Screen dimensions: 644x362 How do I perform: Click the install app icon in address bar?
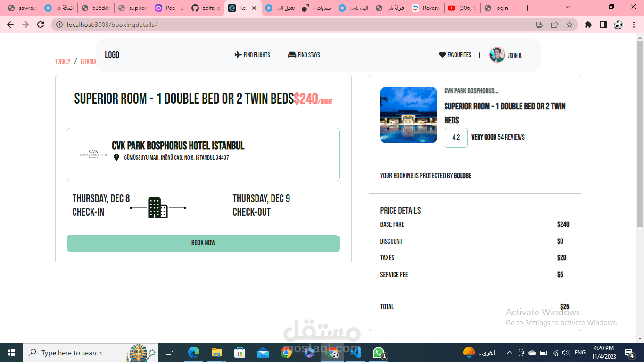[539, 25]
